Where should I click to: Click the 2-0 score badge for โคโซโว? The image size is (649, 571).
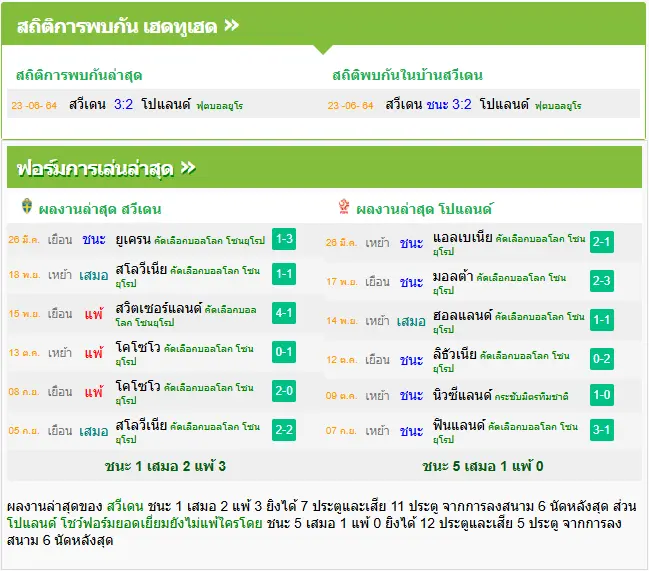pyautogui.click(x=284, y=391)
